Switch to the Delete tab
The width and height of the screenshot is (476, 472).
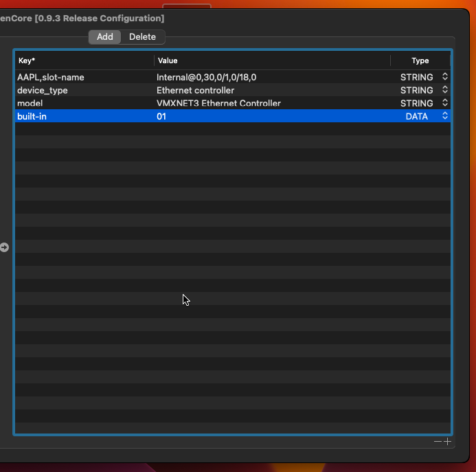click(x=142, y=37)
